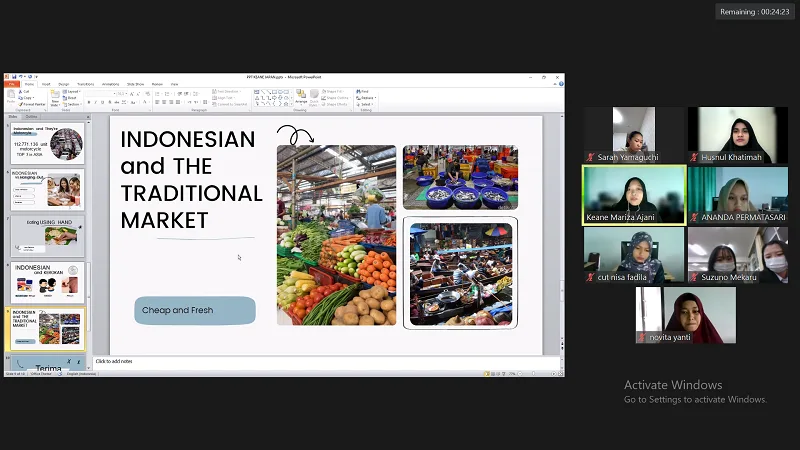Viewport: 800px width, 450px height.
Task: Select the motorcycle slide thumbnail
Action: pyautogui.click(x=47, y=143)
